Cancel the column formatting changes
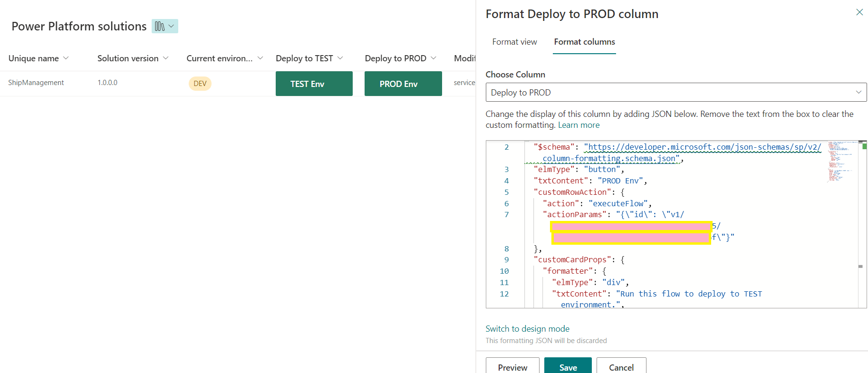 pos(621,367)
